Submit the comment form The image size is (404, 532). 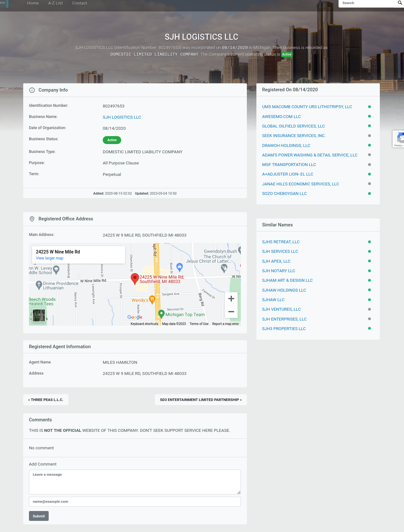click(x=39, y=516)
